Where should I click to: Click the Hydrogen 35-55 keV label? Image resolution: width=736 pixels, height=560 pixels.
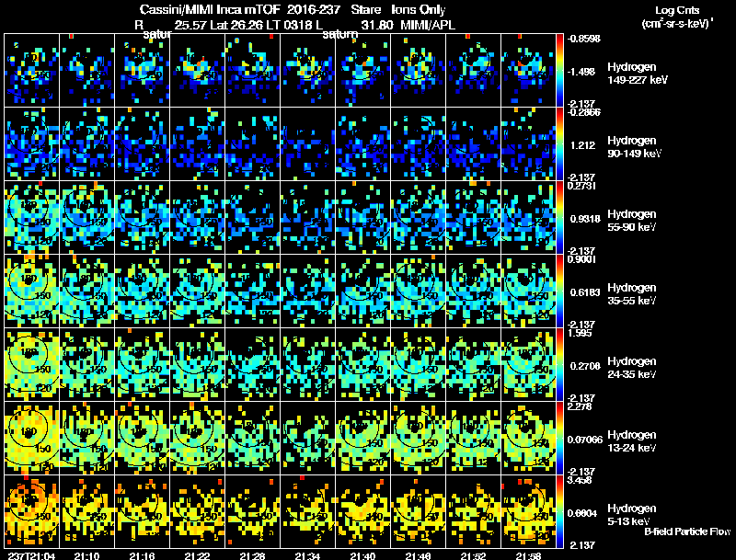pos(630,294)
